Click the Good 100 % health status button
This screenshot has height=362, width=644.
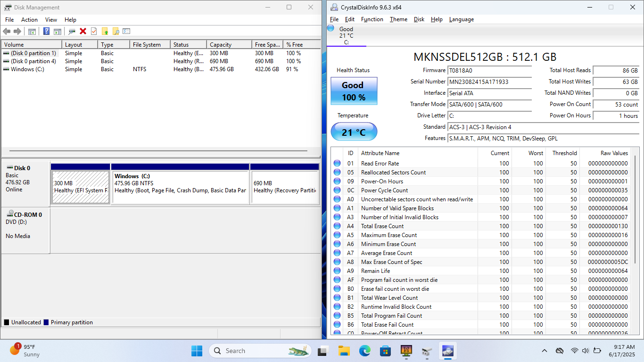(354, 90)
